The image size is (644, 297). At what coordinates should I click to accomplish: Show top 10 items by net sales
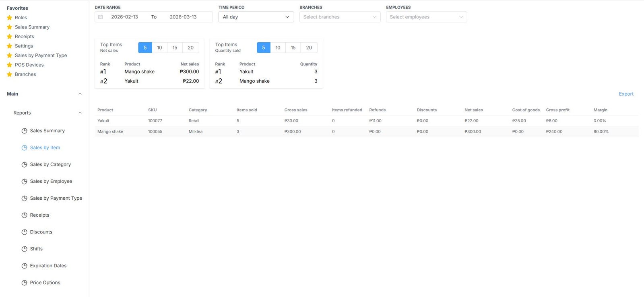click(159, 47)
